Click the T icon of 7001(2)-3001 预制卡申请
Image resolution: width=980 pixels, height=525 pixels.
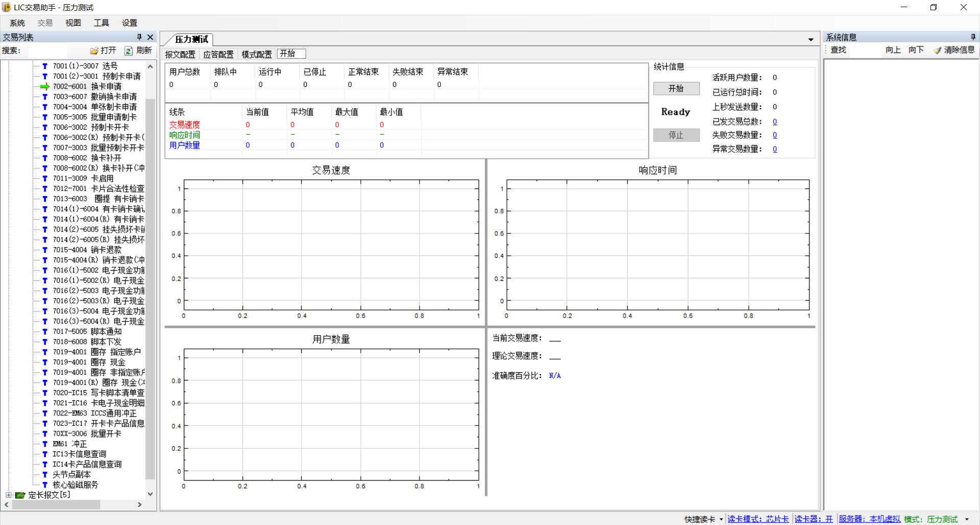45,76
